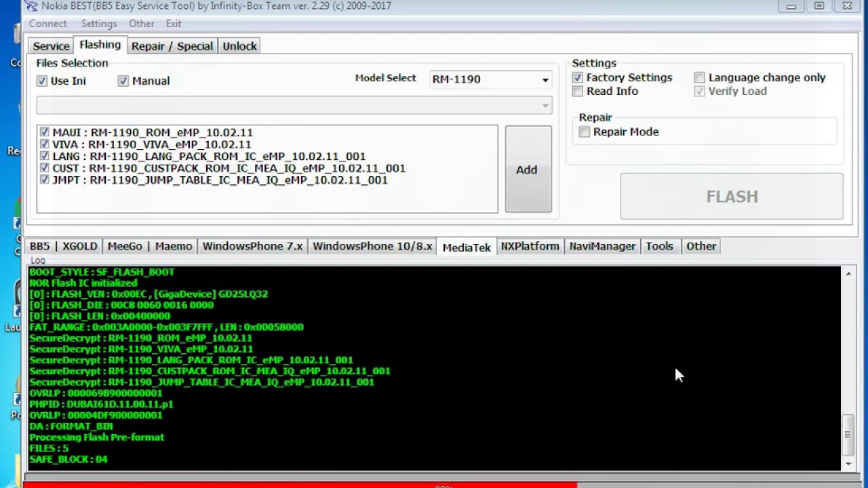Toggle the Verify Load checkbox
The image size is (868, 488).
700,91
